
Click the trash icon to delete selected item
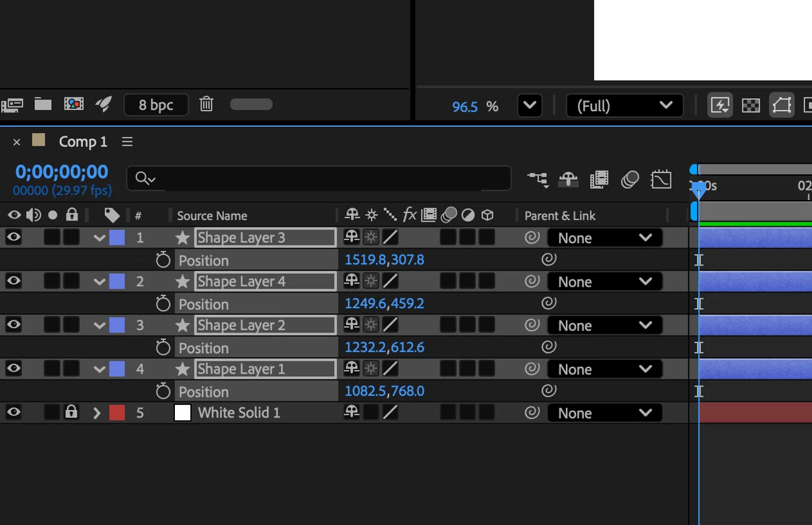click(206, 104)
